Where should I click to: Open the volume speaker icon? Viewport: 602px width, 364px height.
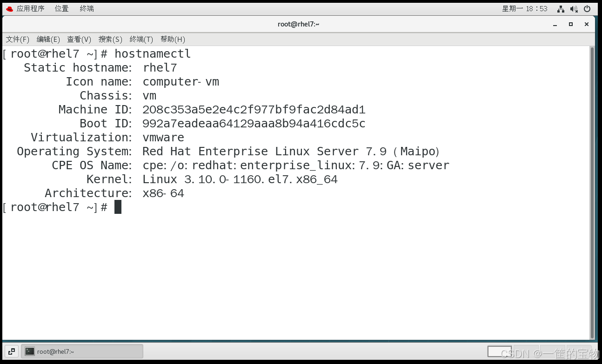(574, 9)
